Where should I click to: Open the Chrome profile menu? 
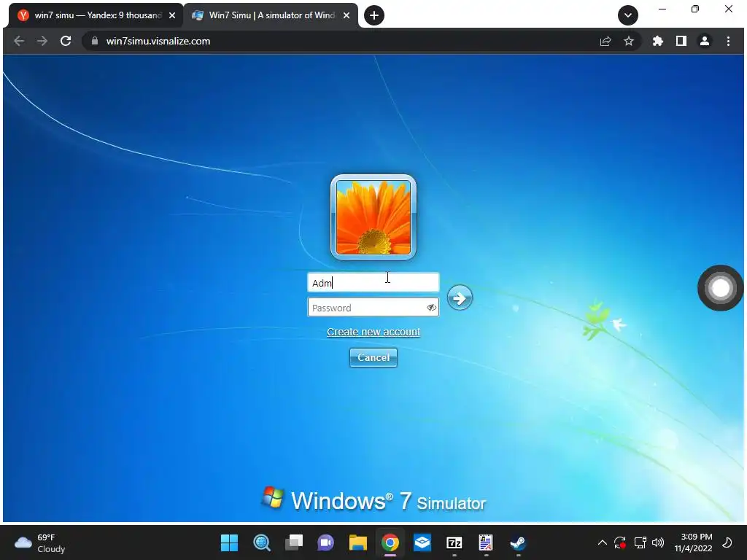click(705, 41)
